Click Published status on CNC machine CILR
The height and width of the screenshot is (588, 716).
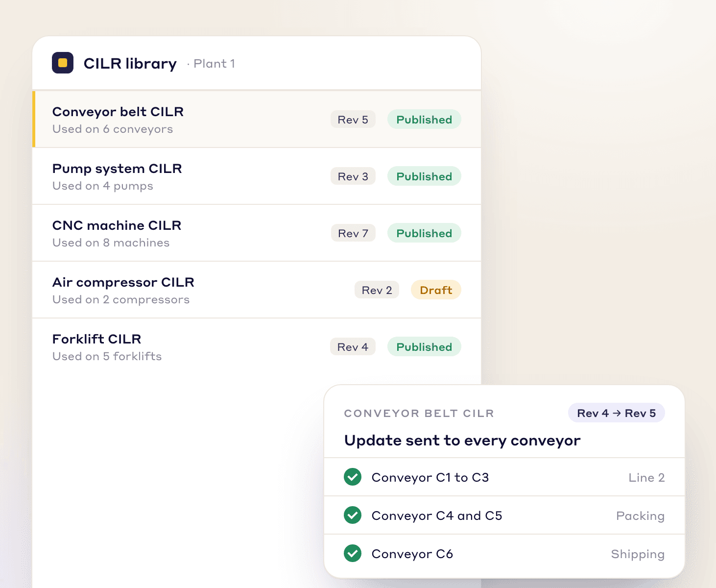pos(424,233)
